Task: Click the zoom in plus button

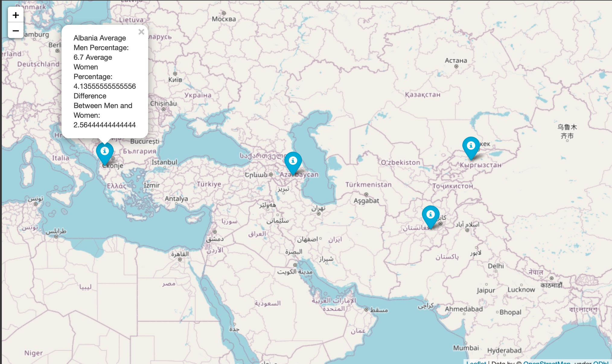Action: 16,15
